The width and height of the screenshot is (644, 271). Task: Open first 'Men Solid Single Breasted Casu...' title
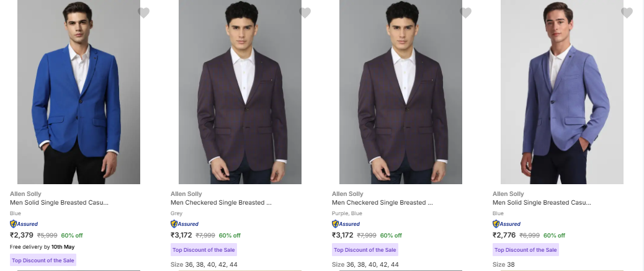point(59,203)
